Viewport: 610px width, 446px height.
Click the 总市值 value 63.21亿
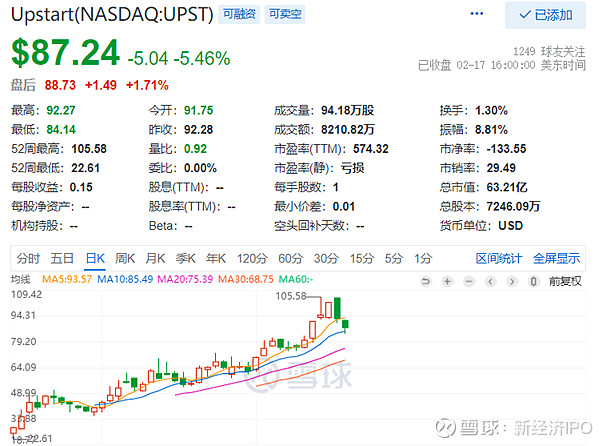(507, 187)
